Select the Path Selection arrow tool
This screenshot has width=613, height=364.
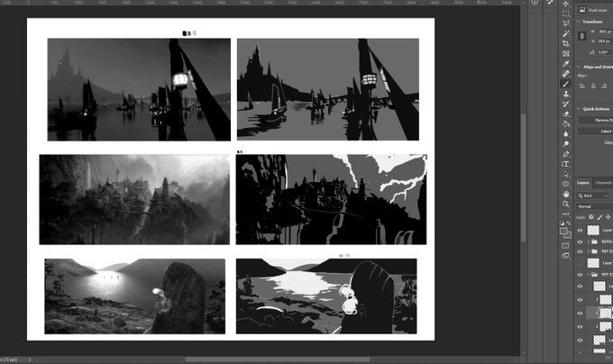(566, 174)
